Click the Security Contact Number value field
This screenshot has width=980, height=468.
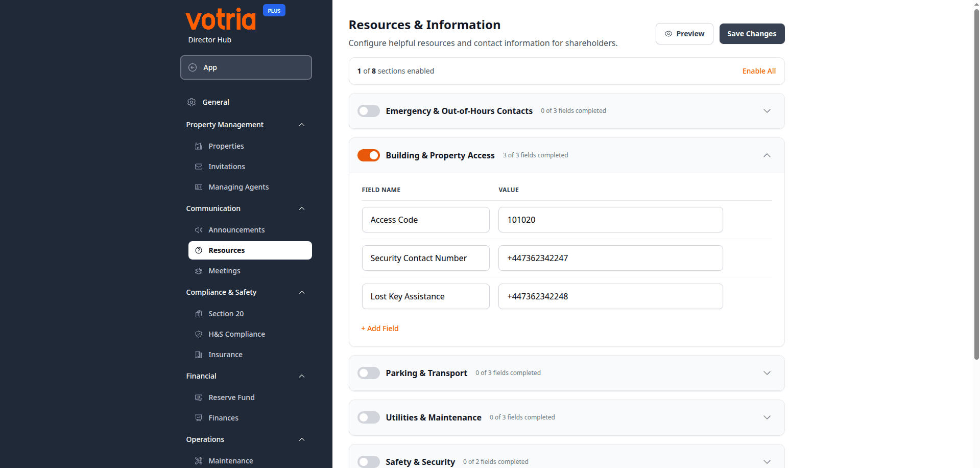(x=610, y=258)
